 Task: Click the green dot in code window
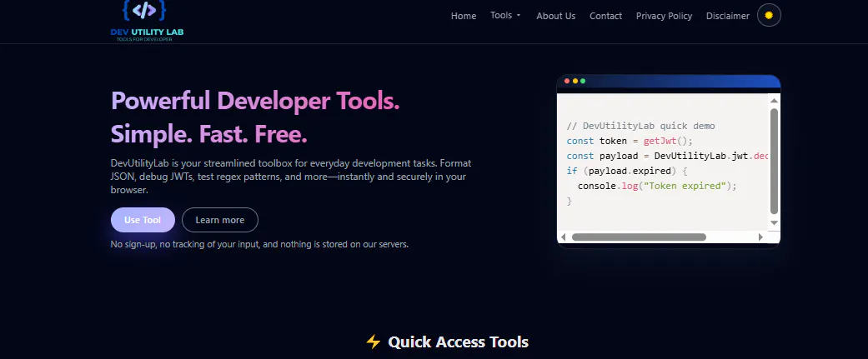(x=583, y=82)
